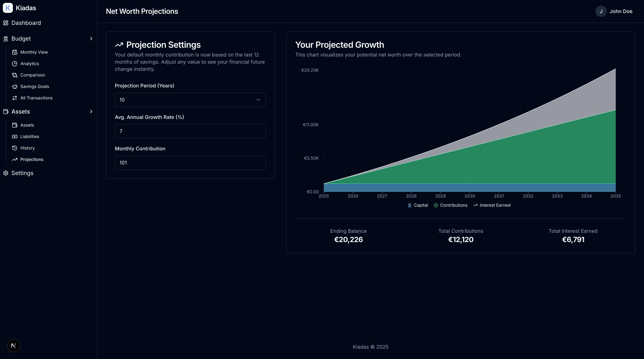Click the History clock icon

tap(15, 148)
